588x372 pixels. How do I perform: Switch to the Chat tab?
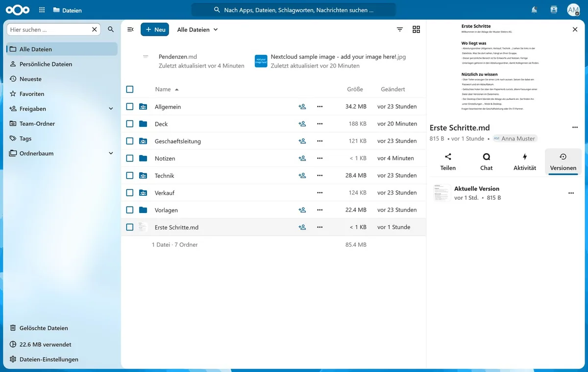click(x=486, y=162)
